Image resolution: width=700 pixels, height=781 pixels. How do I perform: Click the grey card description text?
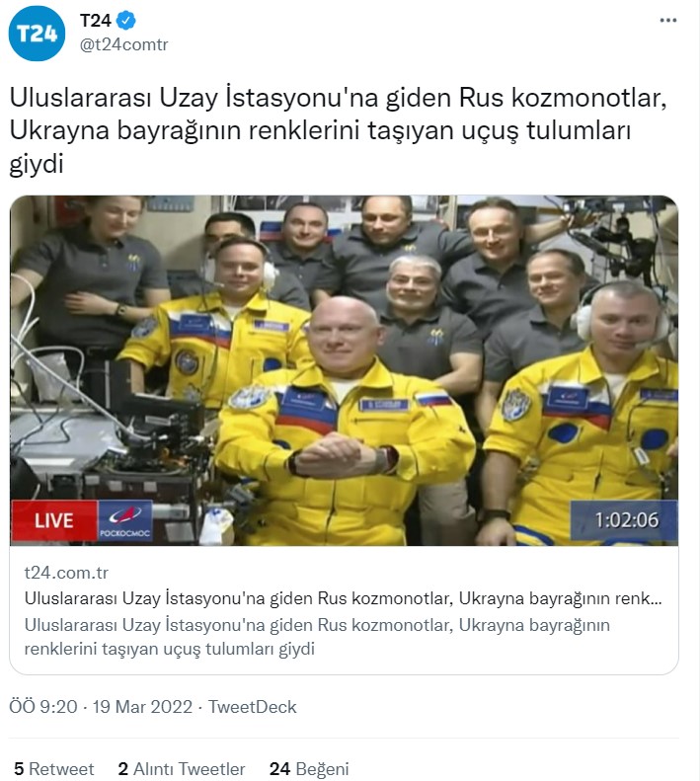coord(317,637)
